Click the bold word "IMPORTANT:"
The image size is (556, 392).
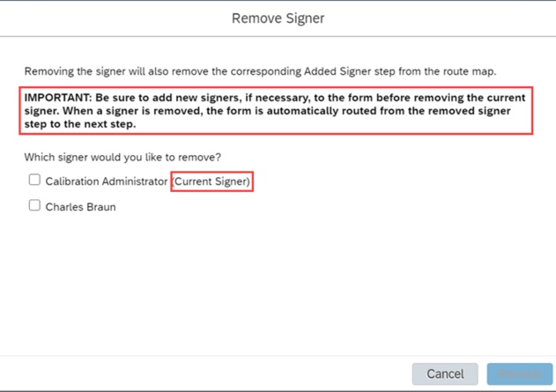coord(56,99)
